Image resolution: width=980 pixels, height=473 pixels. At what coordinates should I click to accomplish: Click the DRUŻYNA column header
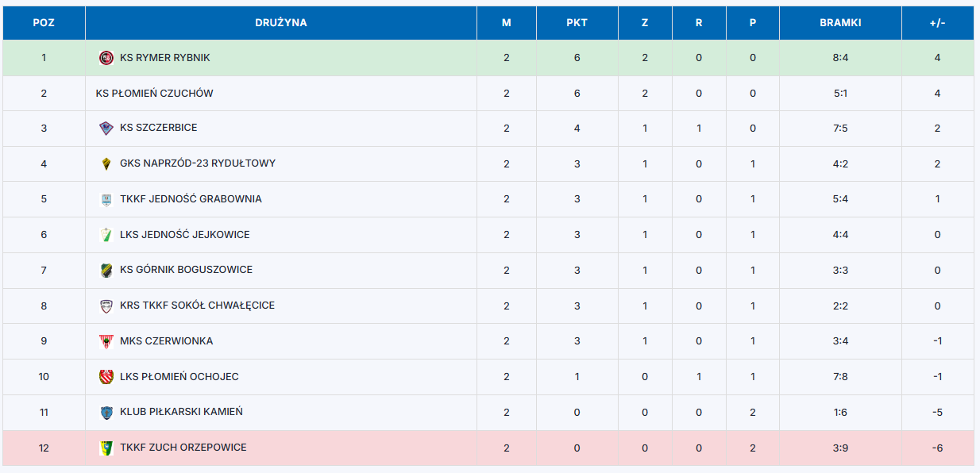coord(281,23)
